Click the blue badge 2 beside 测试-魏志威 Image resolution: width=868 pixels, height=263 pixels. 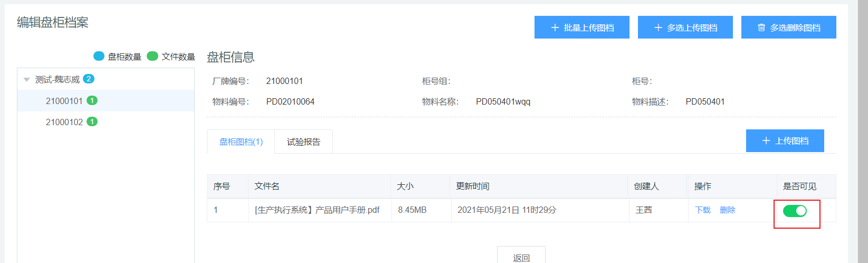89,79
